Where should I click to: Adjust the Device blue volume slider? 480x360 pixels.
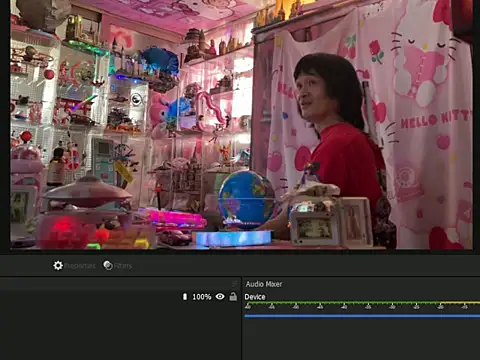click(362, 316)
